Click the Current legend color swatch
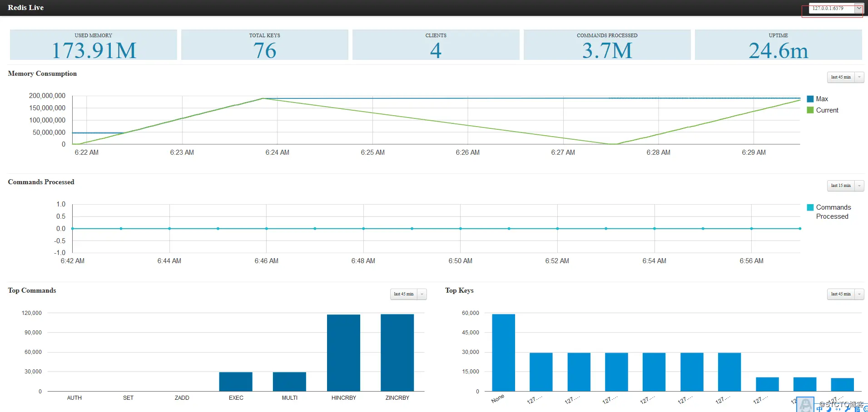This screenshot has width=868, height=412. pyautogui.click(x=810, y=110)
